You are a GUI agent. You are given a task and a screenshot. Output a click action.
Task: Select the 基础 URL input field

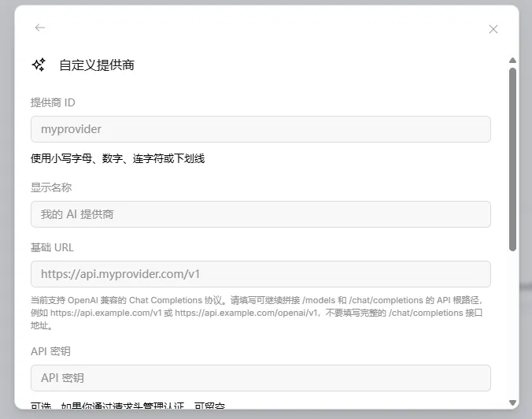(x=260, y=274)
